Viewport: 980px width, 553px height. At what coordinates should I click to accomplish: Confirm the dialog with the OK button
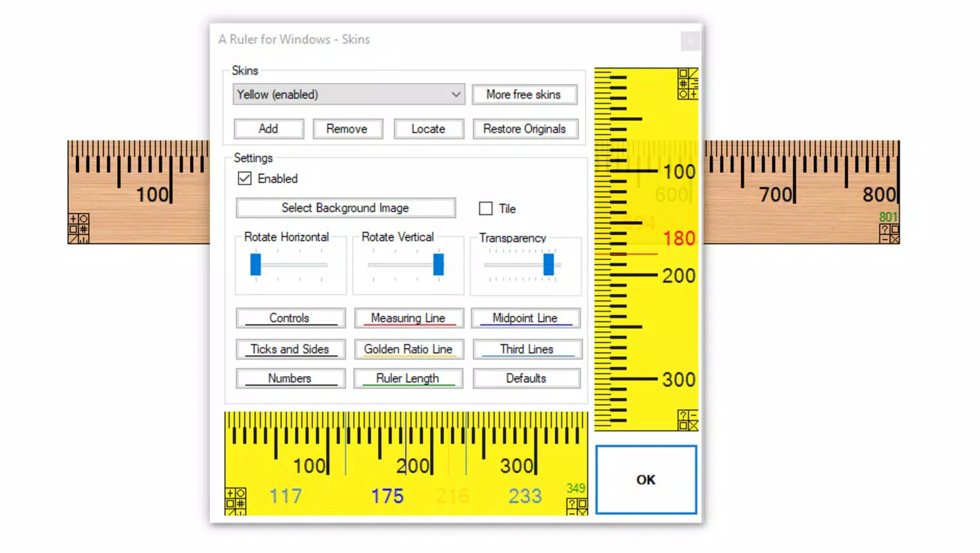point(646,480)
